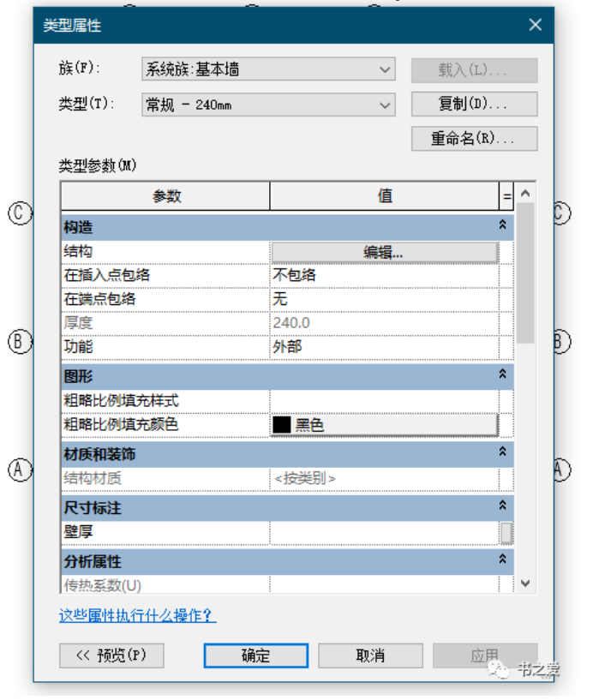
Task: Click the 重命名(R)... rename button
Action: tap(474, 139)
